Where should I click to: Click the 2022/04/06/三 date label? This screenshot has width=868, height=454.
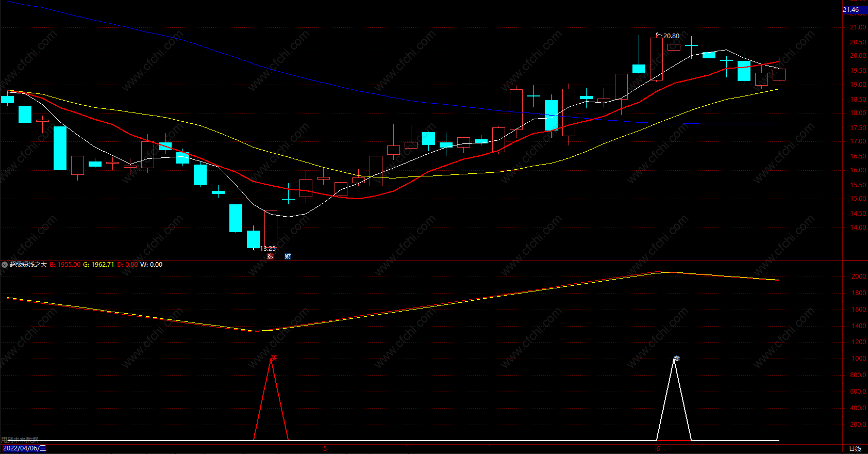point(24,448)
